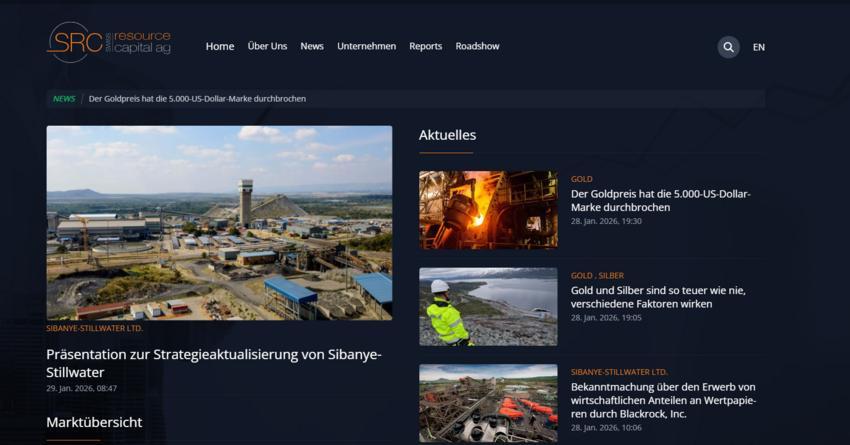
Task: Open article Der Goldpreis hat die 5.000-US-Dollar-Marke durchbrochen
Action: 660,201
